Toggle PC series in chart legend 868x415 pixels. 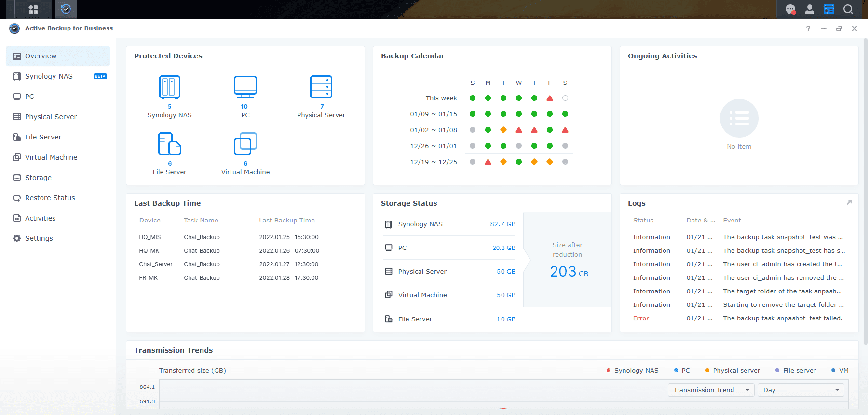coord(682,371)
